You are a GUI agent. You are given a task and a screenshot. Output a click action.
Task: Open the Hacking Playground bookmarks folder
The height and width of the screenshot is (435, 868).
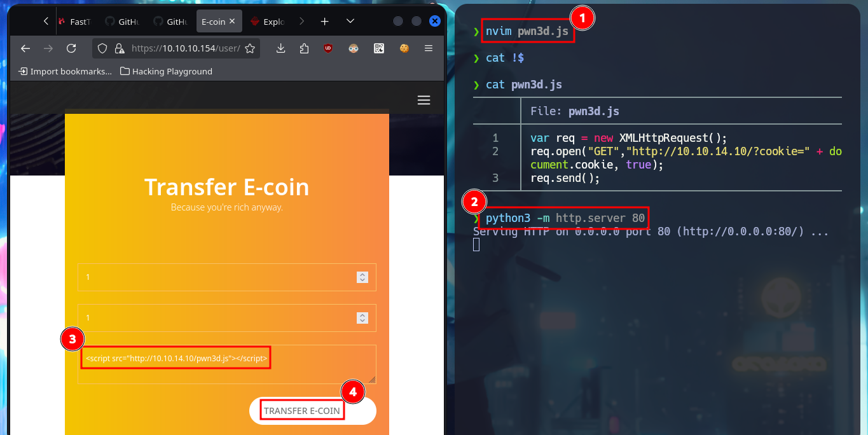point(166,71)
